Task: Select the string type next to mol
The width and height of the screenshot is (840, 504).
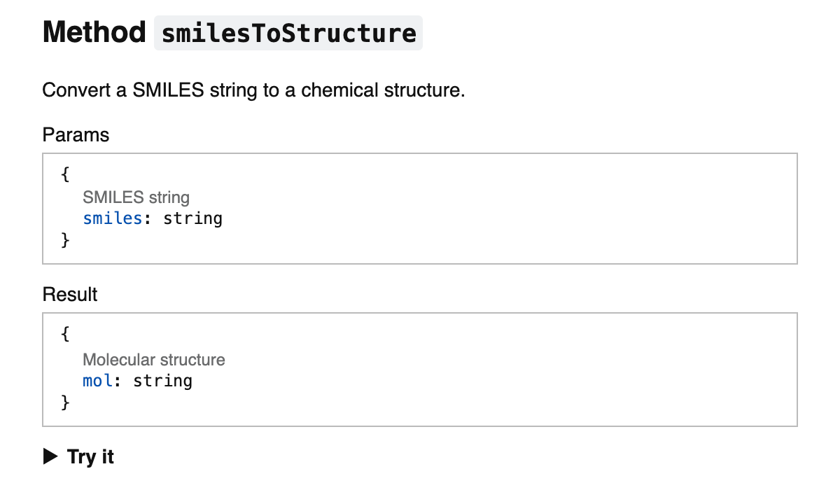Action: (162, 381)
